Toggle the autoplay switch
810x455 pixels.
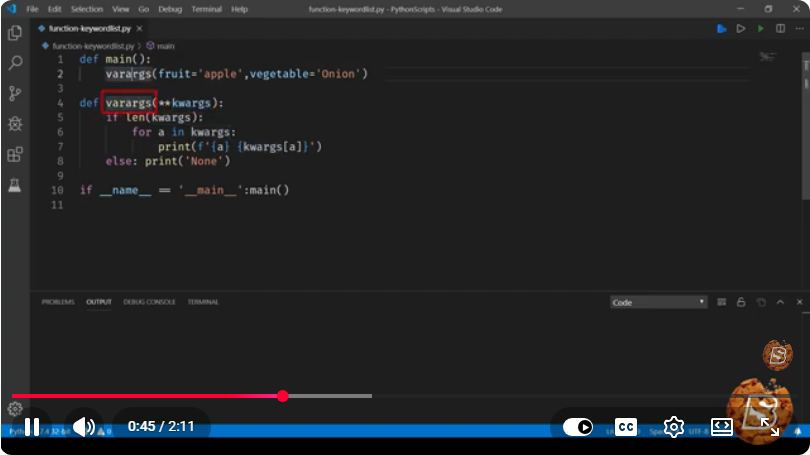click(x=578, y=427)
